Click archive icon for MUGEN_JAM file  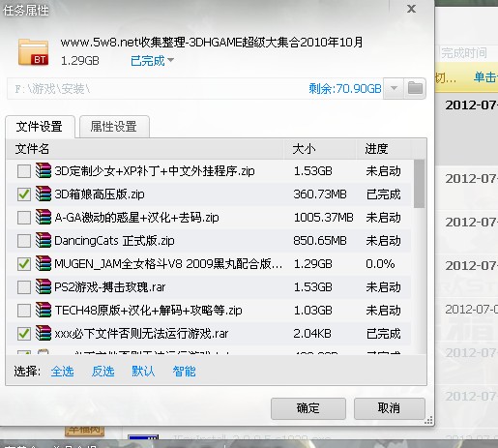pos(44,263)
